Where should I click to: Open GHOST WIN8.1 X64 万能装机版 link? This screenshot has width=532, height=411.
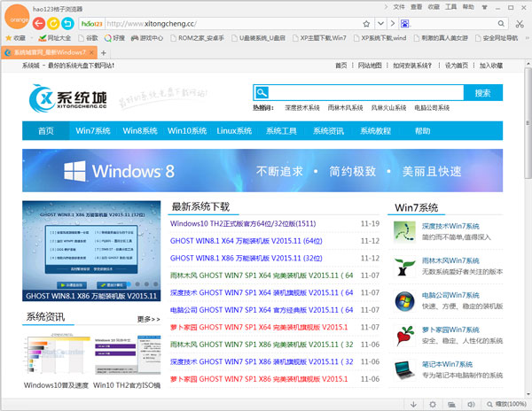(246, 241)
